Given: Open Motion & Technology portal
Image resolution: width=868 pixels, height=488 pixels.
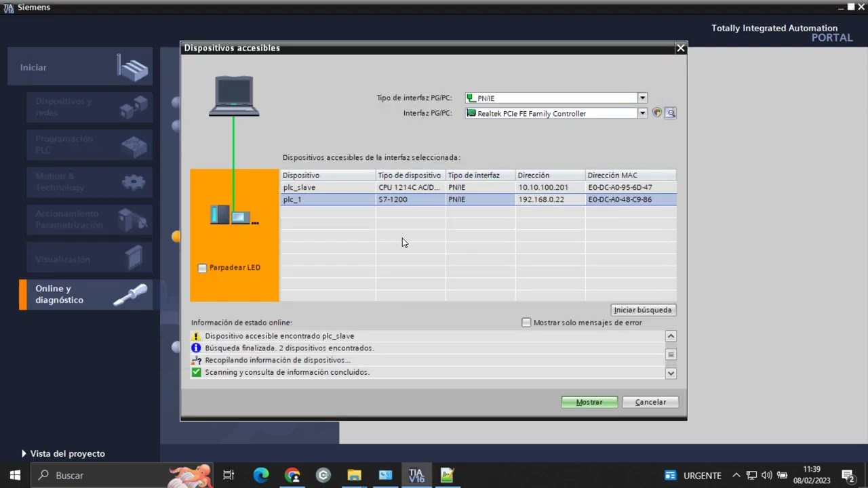Looking at the screenshot, I should click(x=90, y=182).
